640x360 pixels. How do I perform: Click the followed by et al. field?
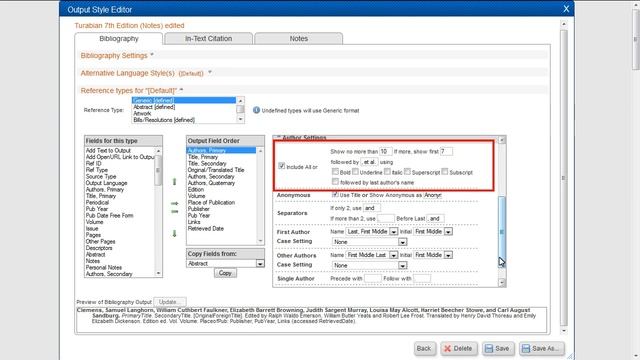click(x=369, y=162)
